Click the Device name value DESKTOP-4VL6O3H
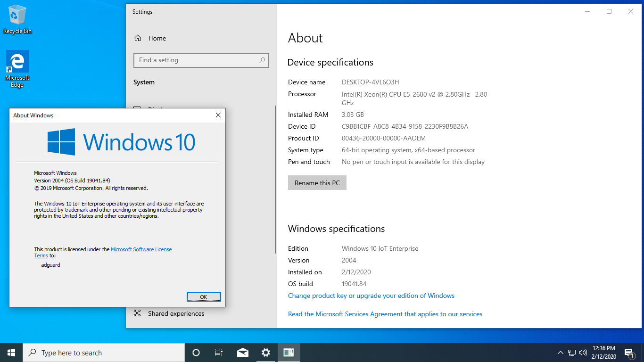644x362 pixels. tap(371, 82)
